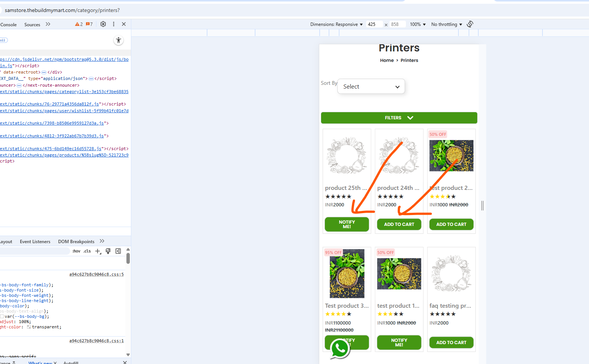
Task: Click the rotate device orientation icon
Action: click(x=470, y=24)
